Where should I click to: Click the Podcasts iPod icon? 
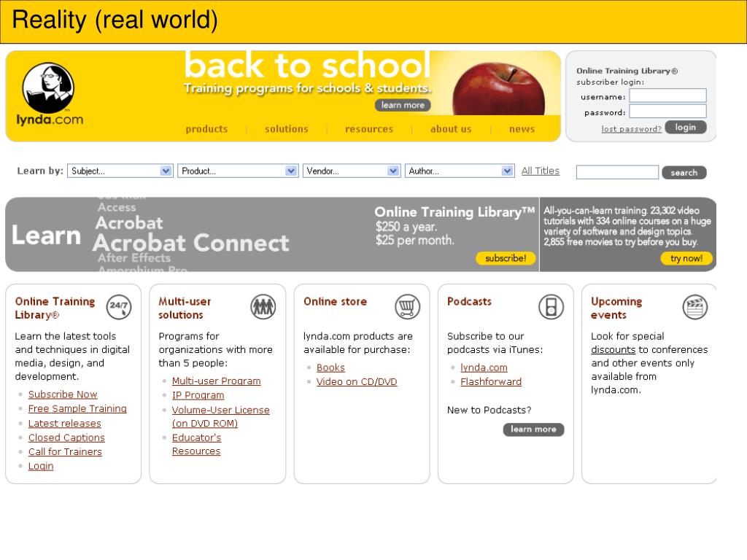click(x=551, y=307)
